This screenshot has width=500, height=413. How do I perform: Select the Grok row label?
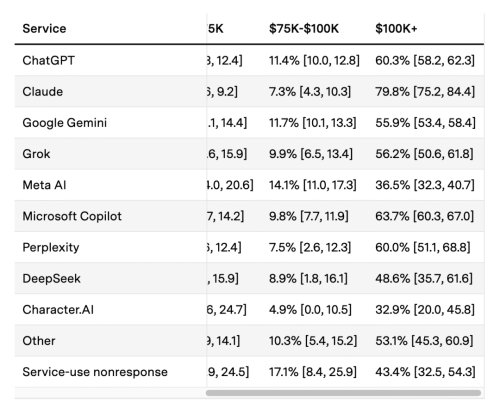point(36,154)
